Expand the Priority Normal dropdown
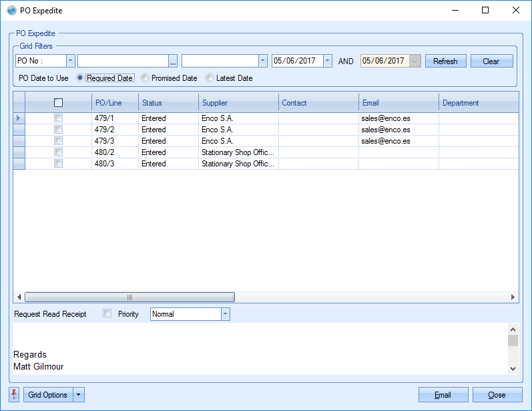 click(225, 314)
